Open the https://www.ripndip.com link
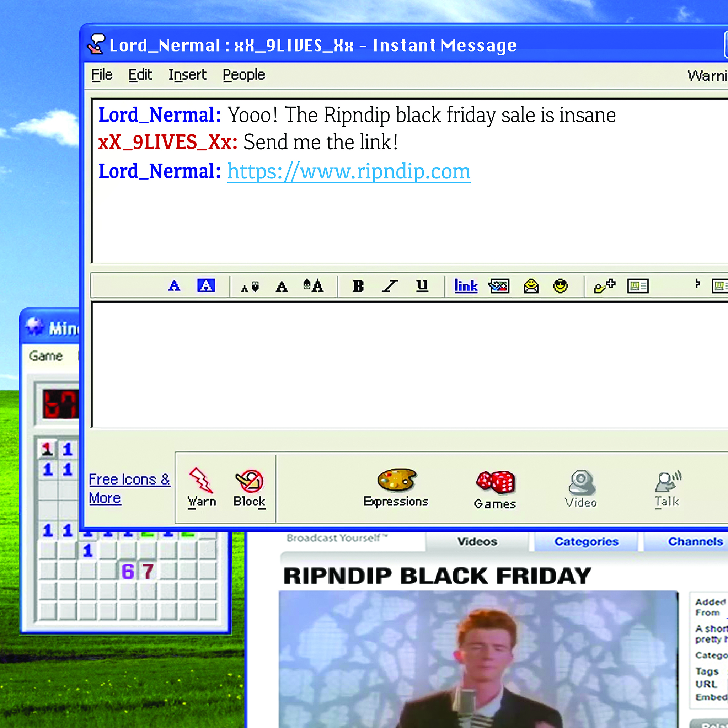The height and width of the screenshot is (728, 728). tap(349, 171)
